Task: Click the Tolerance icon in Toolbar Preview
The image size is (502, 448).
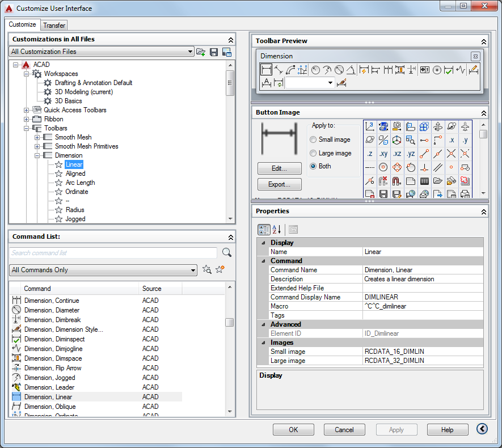Action: click(424, 69)
